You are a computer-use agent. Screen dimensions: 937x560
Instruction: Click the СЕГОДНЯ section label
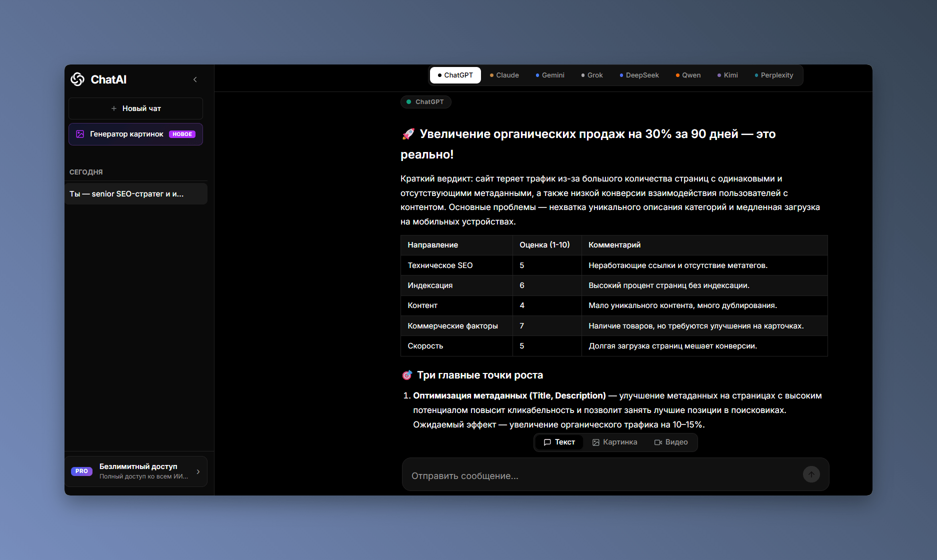pyautogui.click(x=86, y=172)
